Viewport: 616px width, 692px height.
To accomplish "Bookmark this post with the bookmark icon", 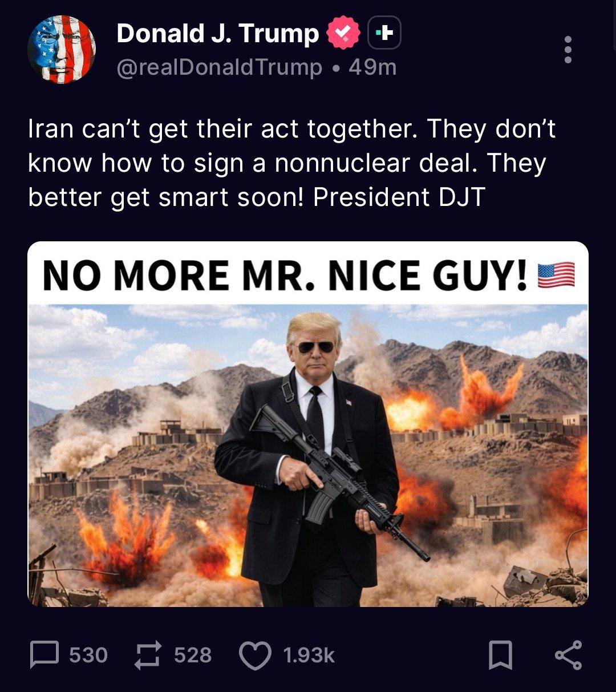I will click(501, 654).
